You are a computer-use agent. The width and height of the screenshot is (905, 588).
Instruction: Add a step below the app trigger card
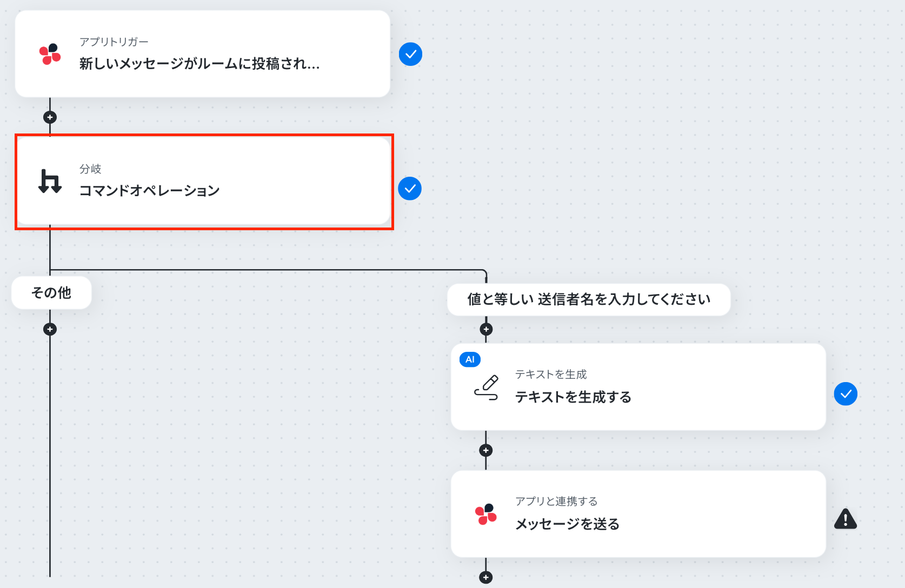tap(50, 117)
